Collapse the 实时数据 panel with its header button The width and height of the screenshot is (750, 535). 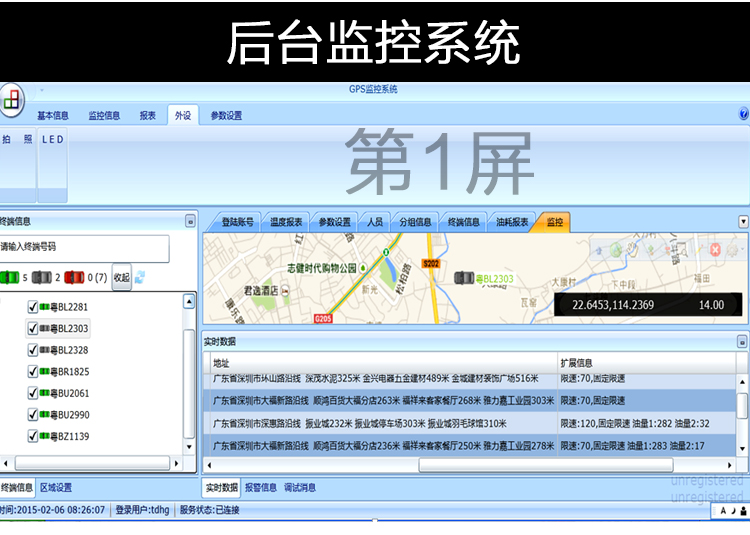click(x=742, y=341)
